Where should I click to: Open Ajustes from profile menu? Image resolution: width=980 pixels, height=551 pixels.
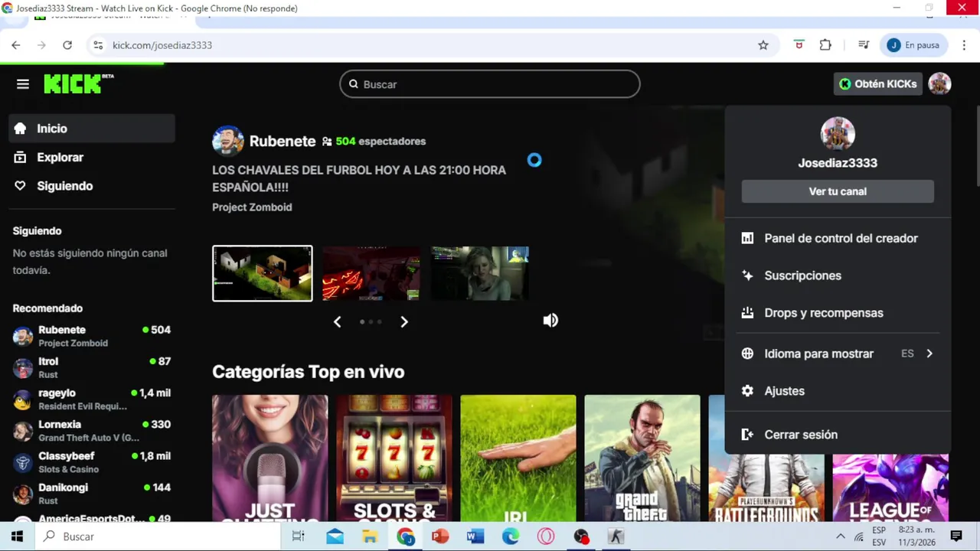pyautogui.click(x=838, y=391)
